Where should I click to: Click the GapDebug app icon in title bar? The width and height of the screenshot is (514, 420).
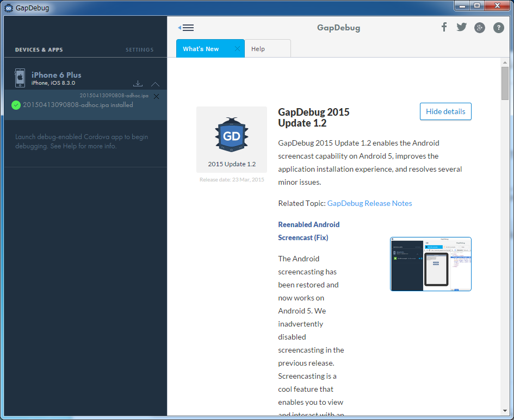click(9, 8)
